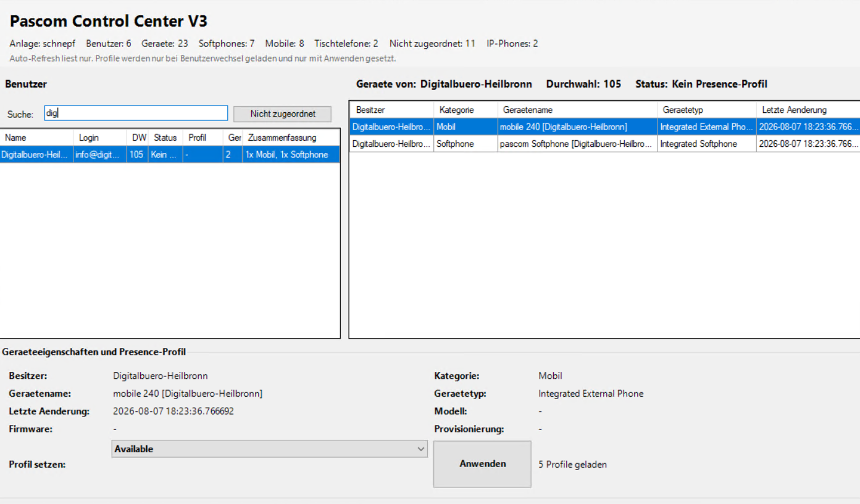Click the '5 Profile geladen' status text
Image resolution: width=860 pixels, height=504 pixels.
tap(572, 465)
